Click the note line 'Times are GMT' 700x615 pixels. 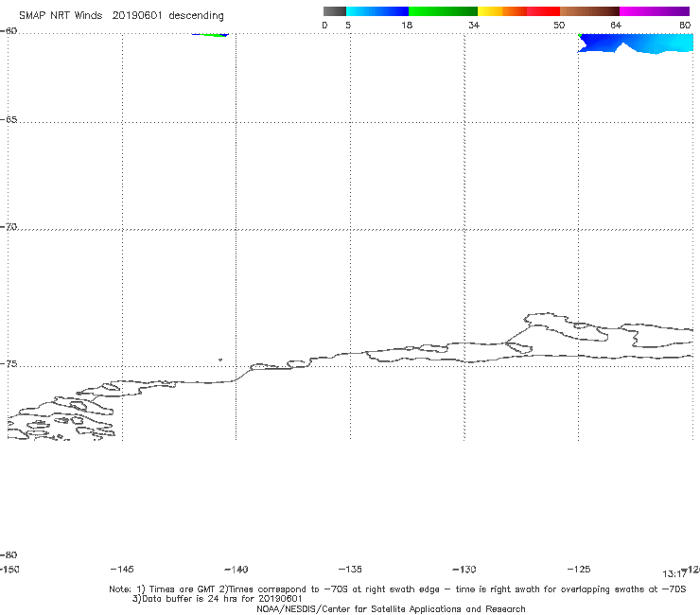183,589
